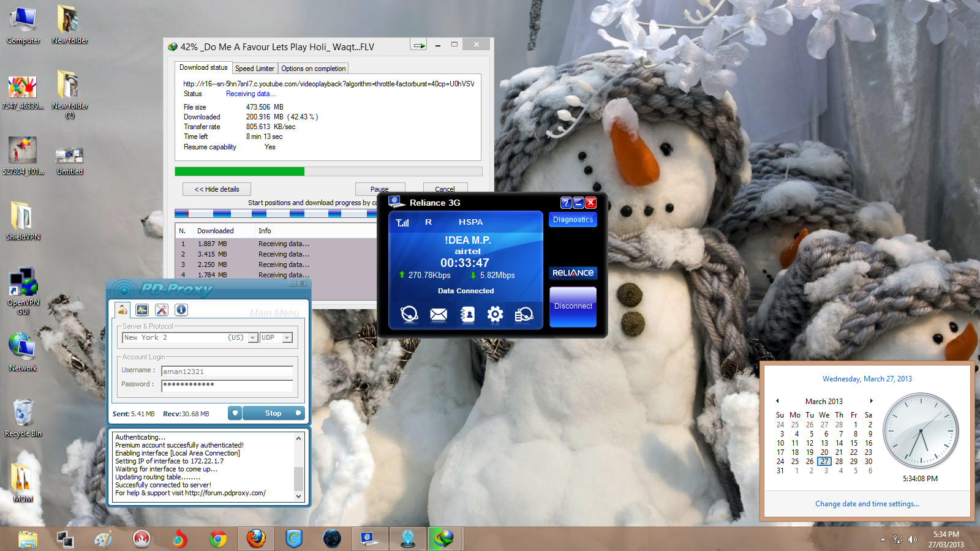Click Hide details button

click(217, 189)
